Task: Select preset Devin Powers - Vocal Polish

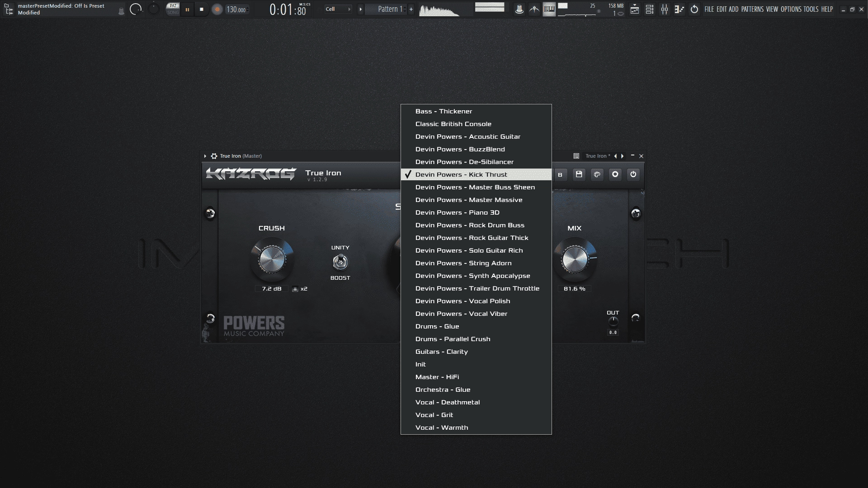Action: (476, 301)
